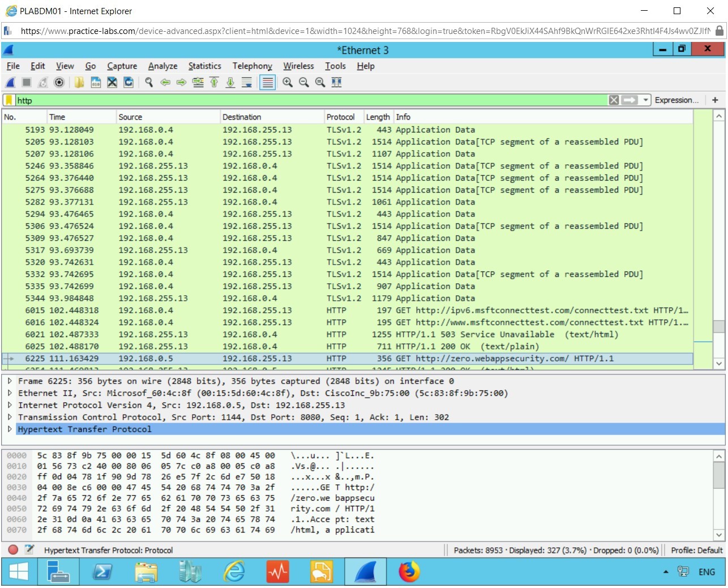
Task: Sort by Length column header
Action: [379, 117]
